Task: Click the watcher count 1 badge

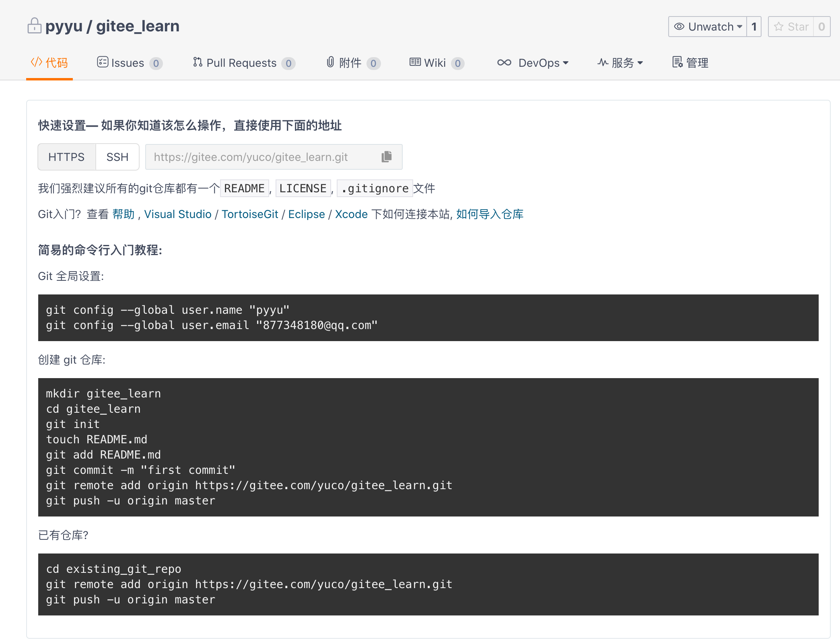Action: (x=754, y=27)
